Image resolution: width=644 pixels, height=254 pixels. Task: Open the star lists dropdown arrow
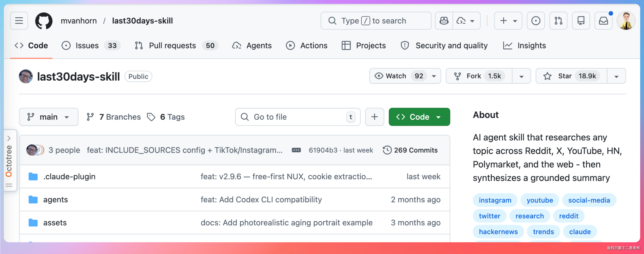coord(616,76)
